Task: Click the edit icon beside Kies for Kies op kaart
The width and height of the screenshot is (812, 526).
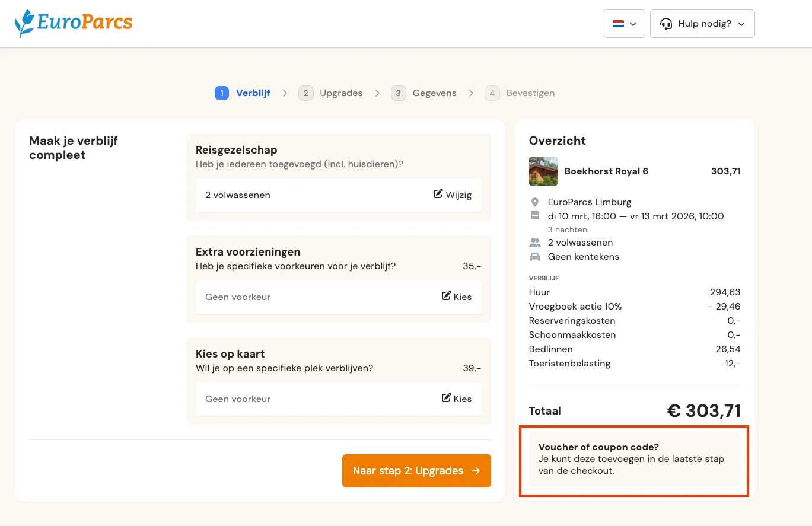Action: tap(447, 399)
